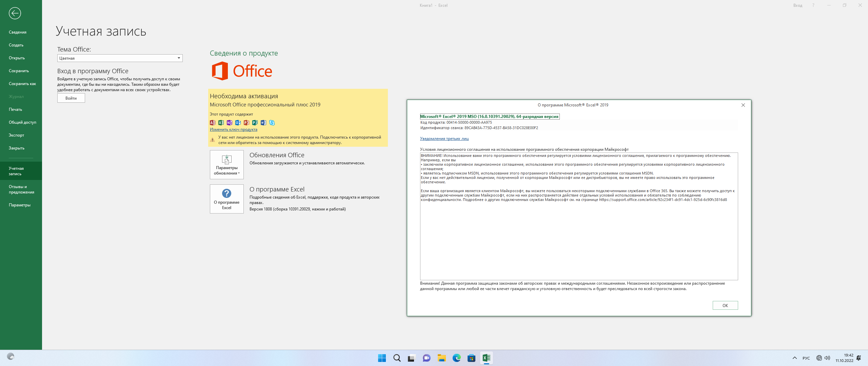Click OK in the About dialog
This screenshot has width=868, height=366.
tap(725, 305)
